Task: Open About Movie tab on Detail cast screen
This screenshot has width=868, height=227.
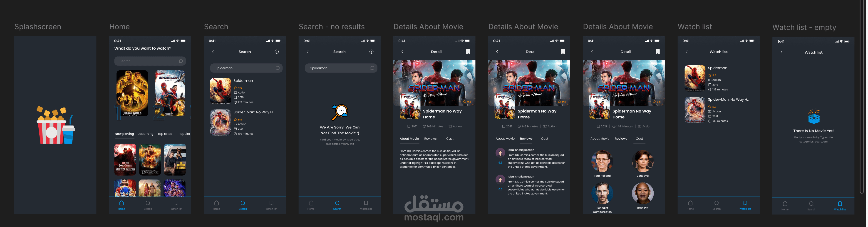Action: pos(600,139)
